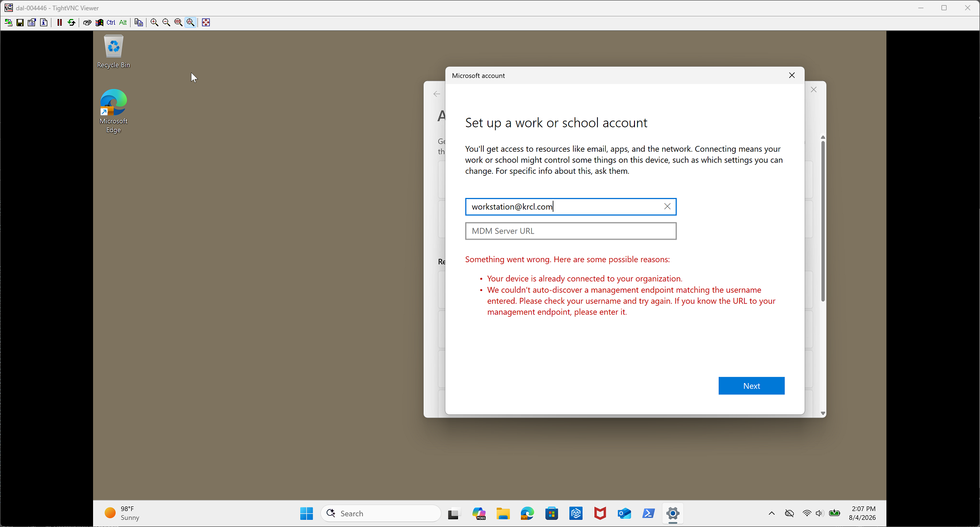
Task: Toggle the Alt key in the TightVNC toolbar
Action: (123, 23)
